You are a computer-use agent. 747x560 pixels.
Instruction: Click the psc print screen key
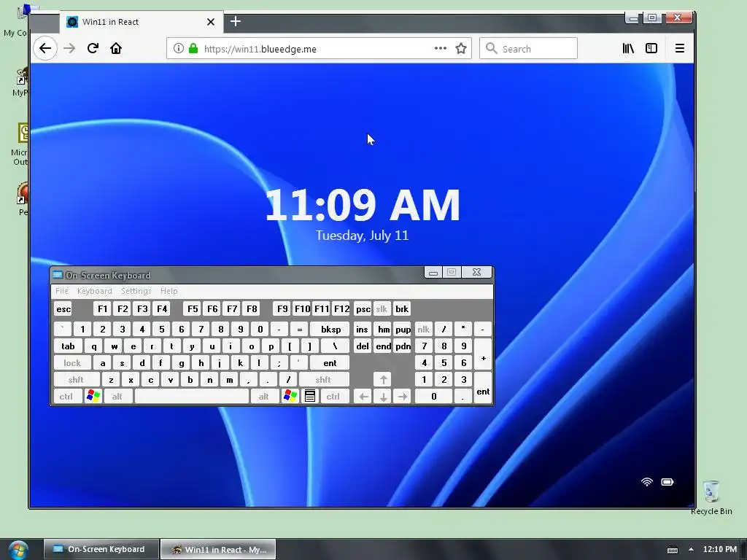[363, 309]
